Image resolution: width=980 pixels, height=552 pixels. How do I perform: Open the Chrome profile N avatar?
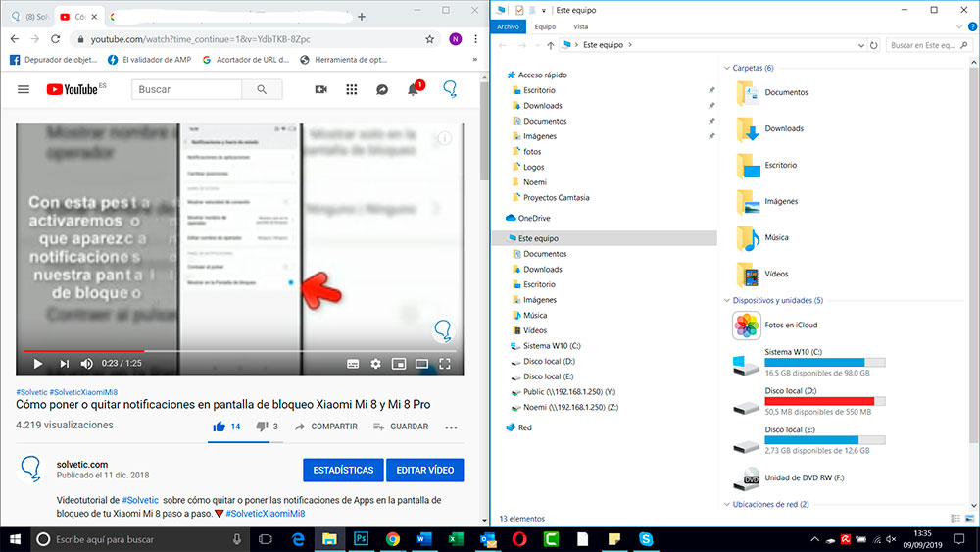point(455,39)
